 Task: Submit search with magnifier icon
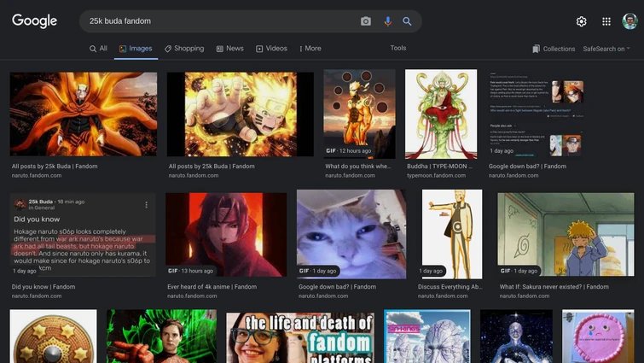407,21
